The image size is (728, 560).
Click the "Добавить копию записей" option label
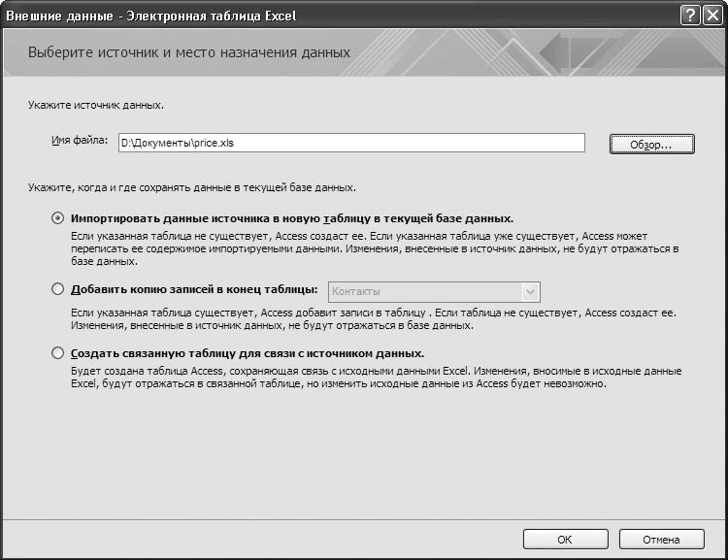pos(194,289)
